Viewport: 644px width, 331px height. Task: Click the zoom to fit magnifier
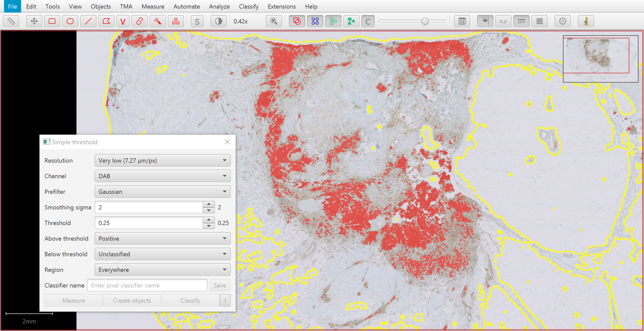(x=274, y=21)
